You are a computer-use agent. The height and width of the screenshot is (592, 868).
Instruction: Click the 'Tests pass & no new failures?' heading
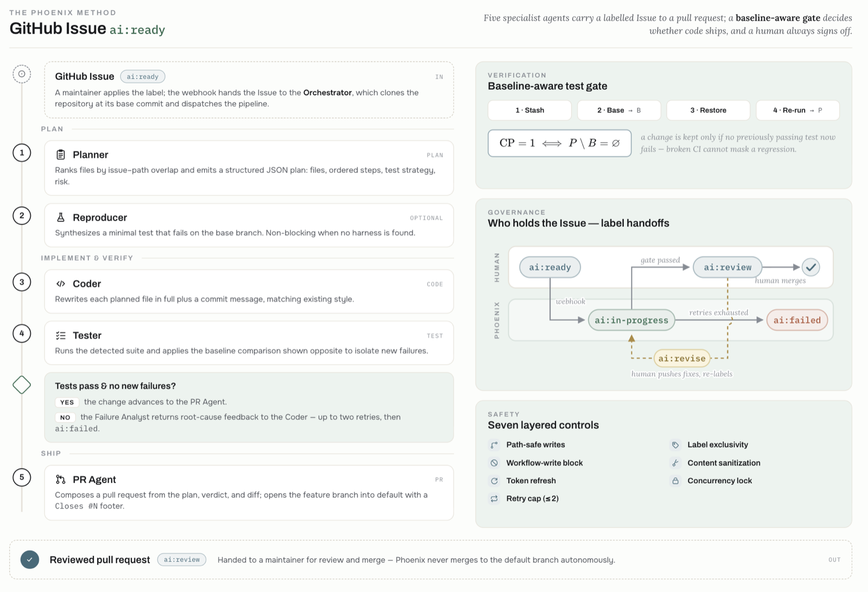click(x=115, y=386)
